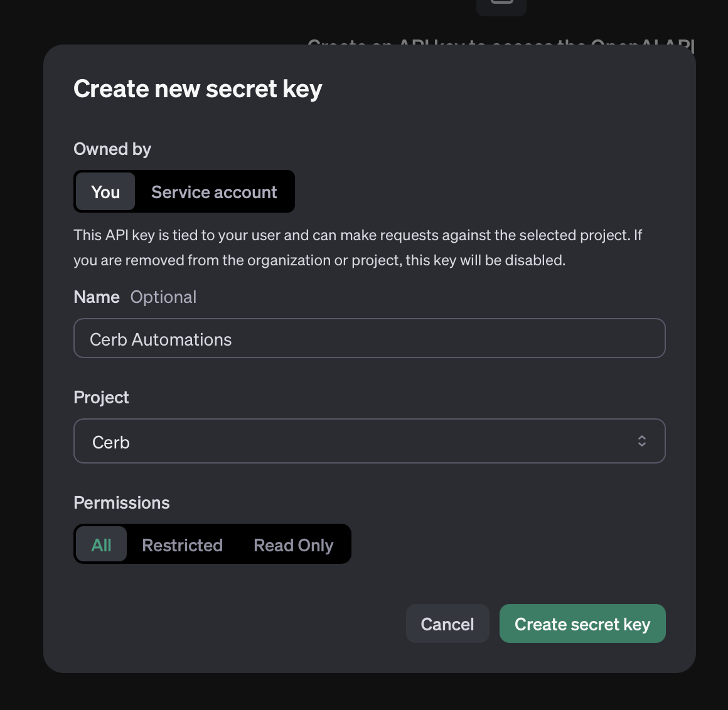Click the up-down chevron icon in Project selector
The image size is (728, 710).
(x=641, y=441)
